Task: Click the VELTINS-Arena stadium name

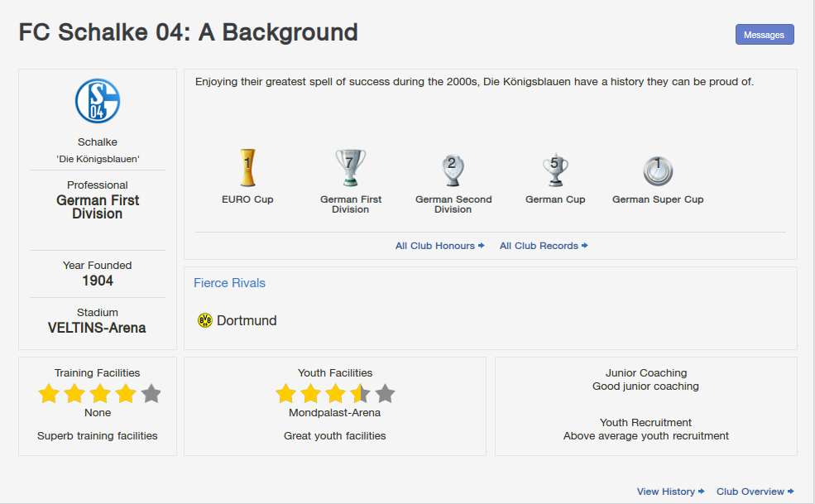Action: click(x=97, y=328)
